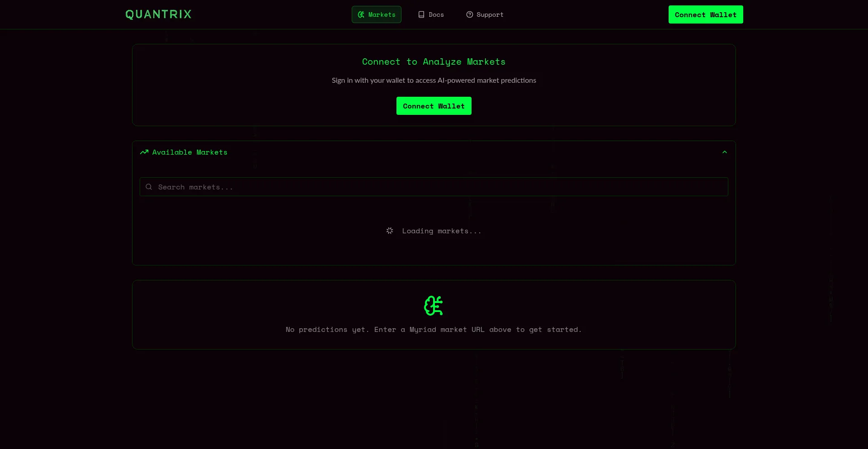This screenshot has width=868, height=449.
Task: Click the Connect to Analyze Markets heading
Action: point(434,62)
